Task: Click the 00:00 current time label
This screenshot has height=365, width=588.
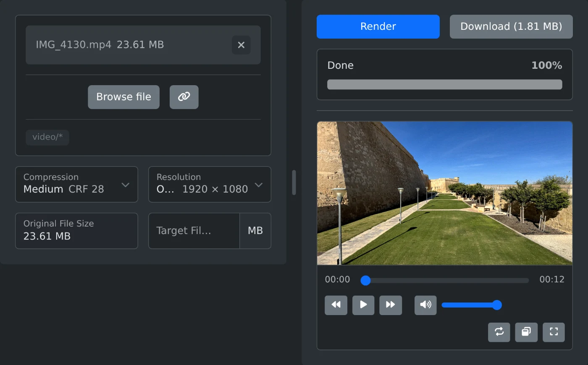Action: (337, 279)
